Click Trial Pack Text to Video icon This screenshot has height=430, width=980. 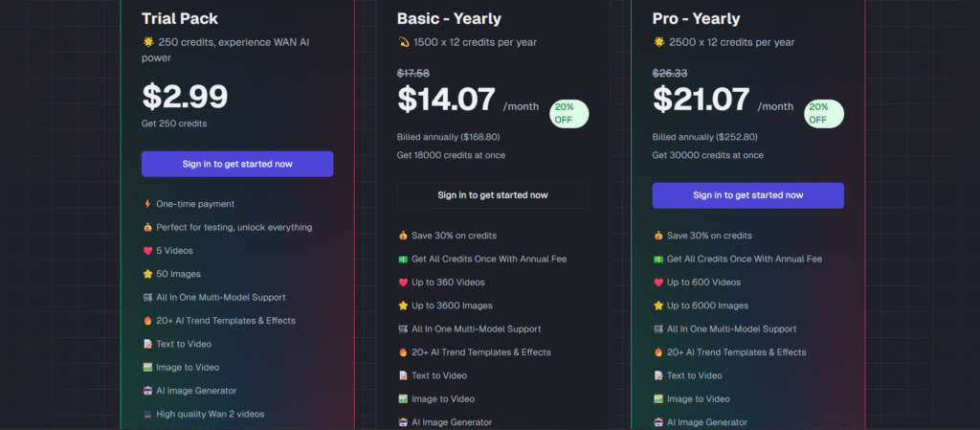coord(147,344)
